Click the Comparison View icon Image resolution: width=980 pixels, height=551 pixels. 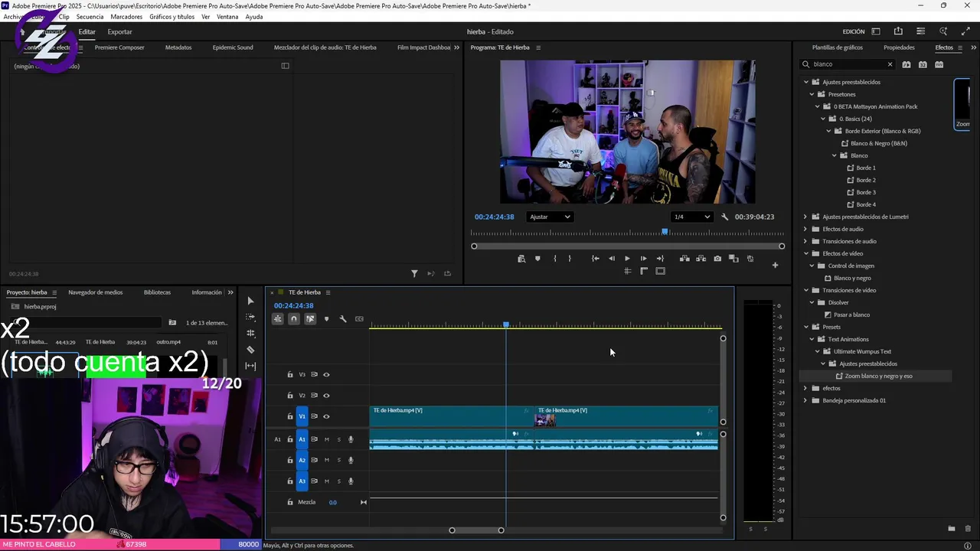click(733, 259)
